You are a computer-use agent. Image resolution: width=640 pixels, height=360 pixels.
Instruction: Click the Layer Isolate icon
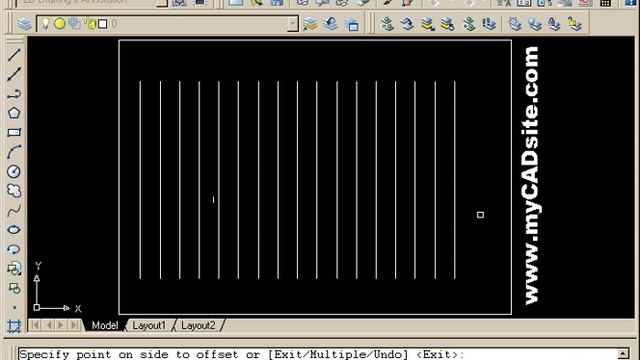(x=427, y=24)
